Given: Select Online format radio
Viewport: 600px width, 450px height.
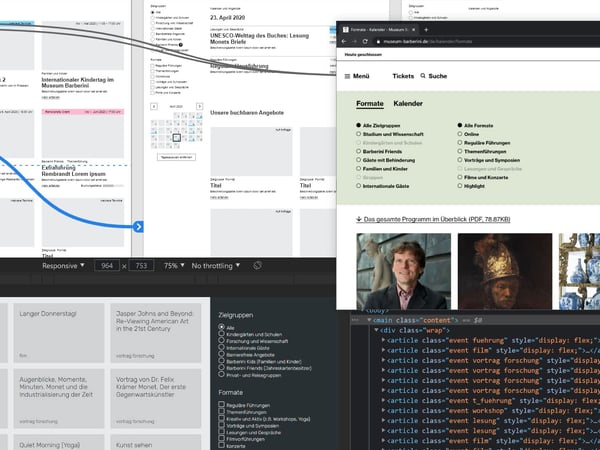Looking at the screenshot, I should 460,134.
